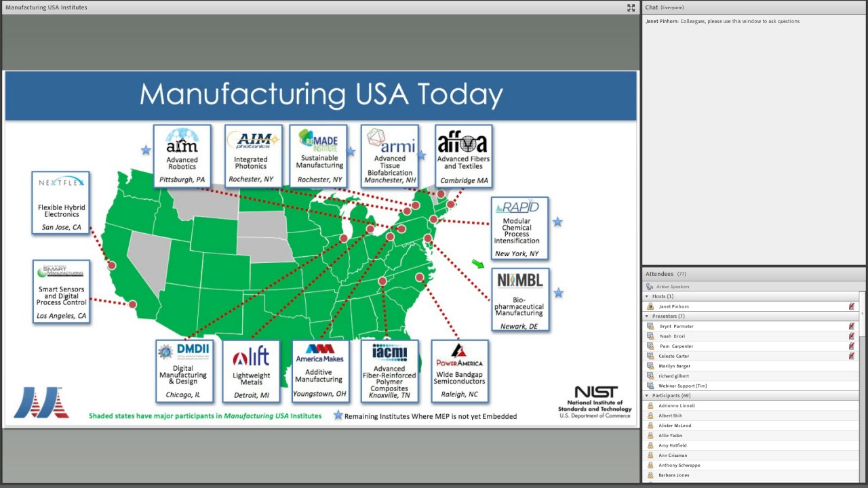Image resolution: width=868 pixels, height=488 pixels.
Task: Click muted microphone icon for Janet Pinhorn
Action: coord(852,306)
